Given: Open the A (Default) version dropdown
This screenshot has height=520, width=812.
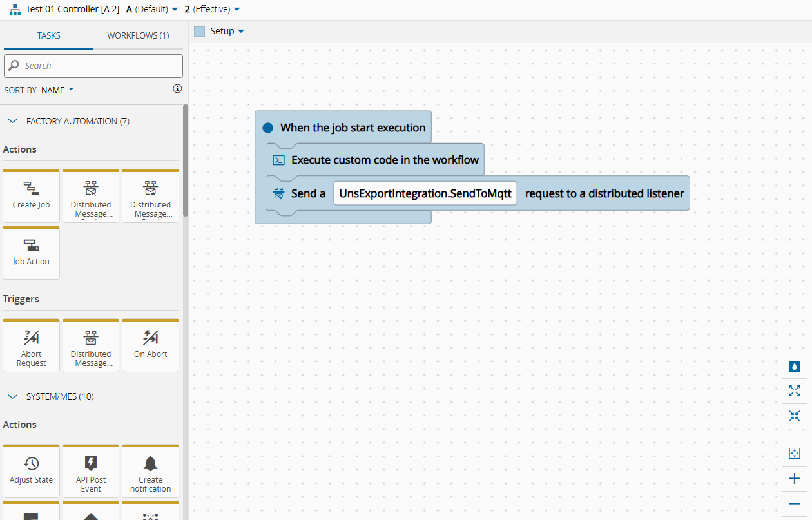Looking at the screenshot, I should click(x=152, y=9).
